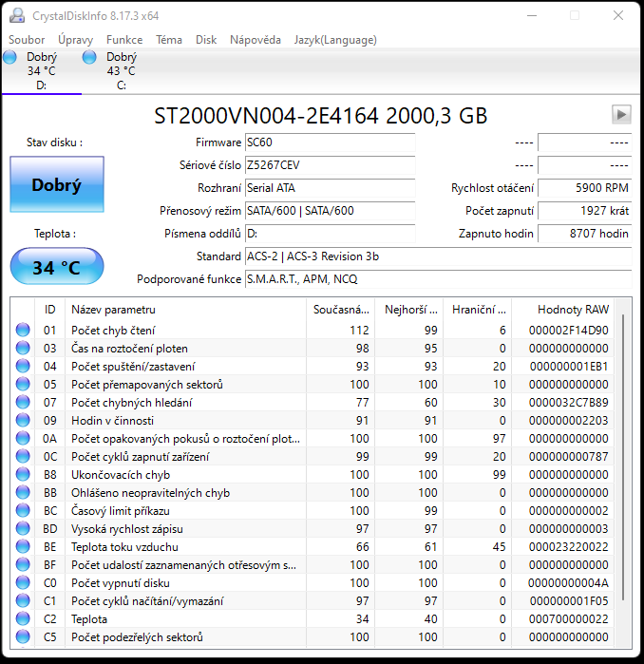Viewport: 644px width, 664px height.
Task: Click the Název parametru column header
Action: click(x=185, y=310)
